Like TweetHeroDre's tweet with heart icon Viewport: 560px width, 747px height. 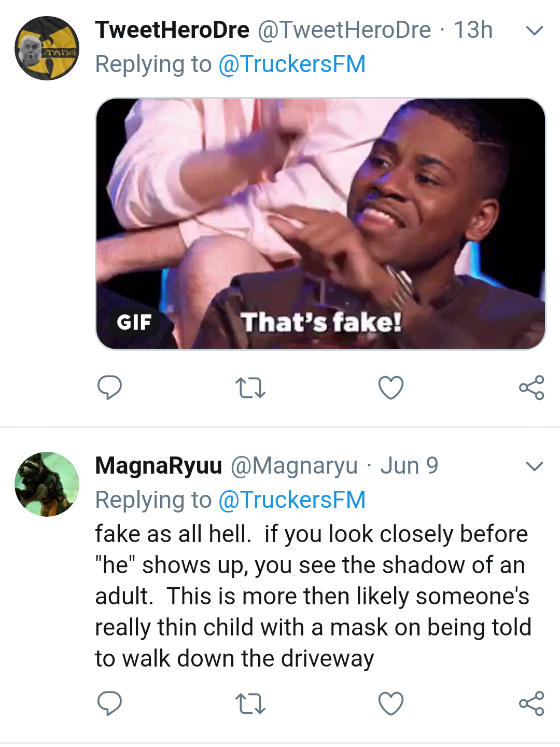click(391, 388)
